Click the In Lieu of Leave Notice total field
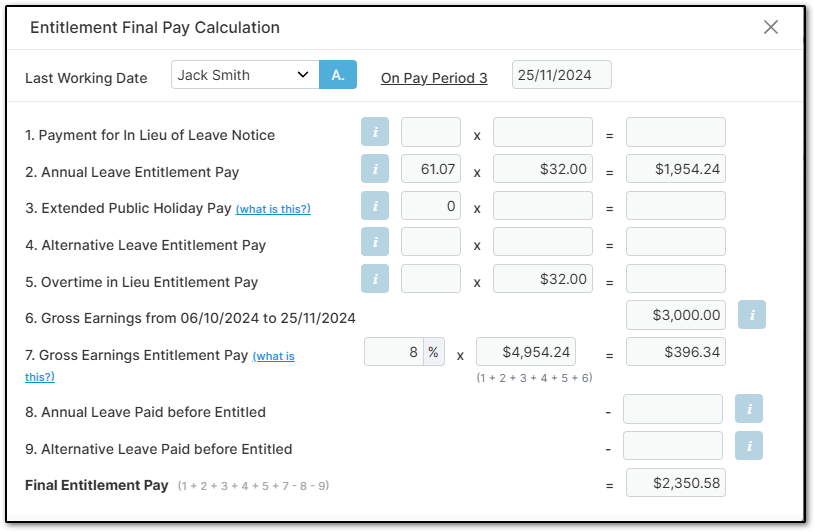 coord(676,132)
